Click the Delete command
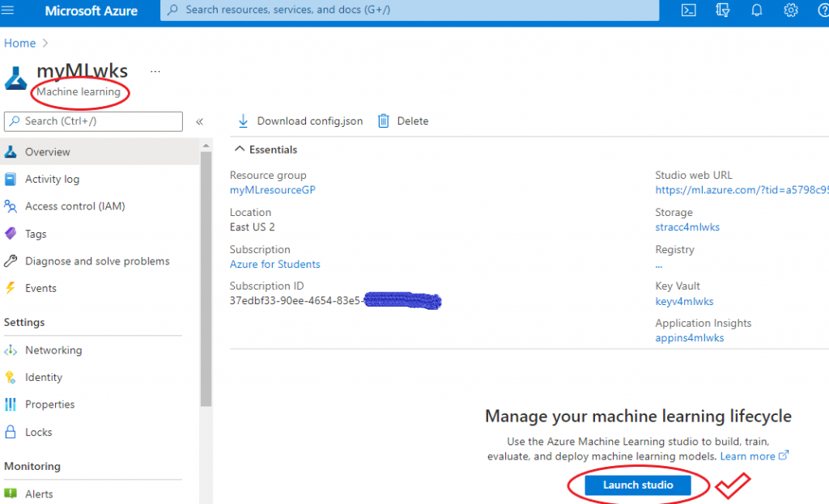This screenshot has height=504, width=829. point(403,121)
